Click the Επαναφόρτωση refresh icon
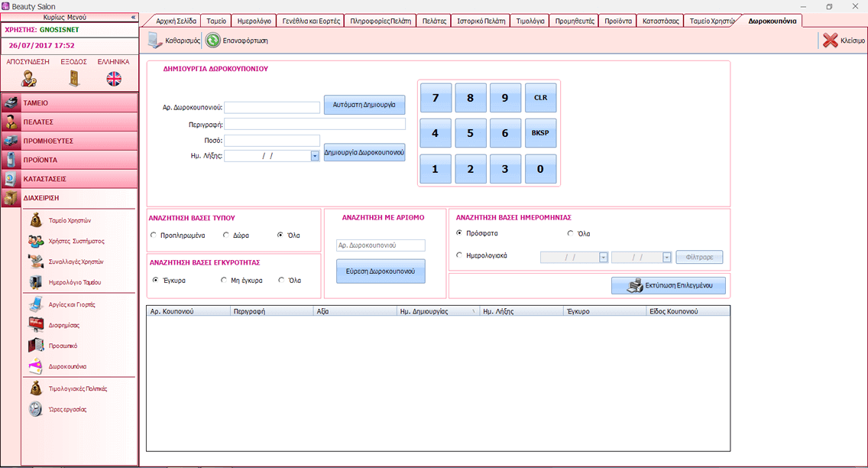868x468 pixels. pos(213,40)
